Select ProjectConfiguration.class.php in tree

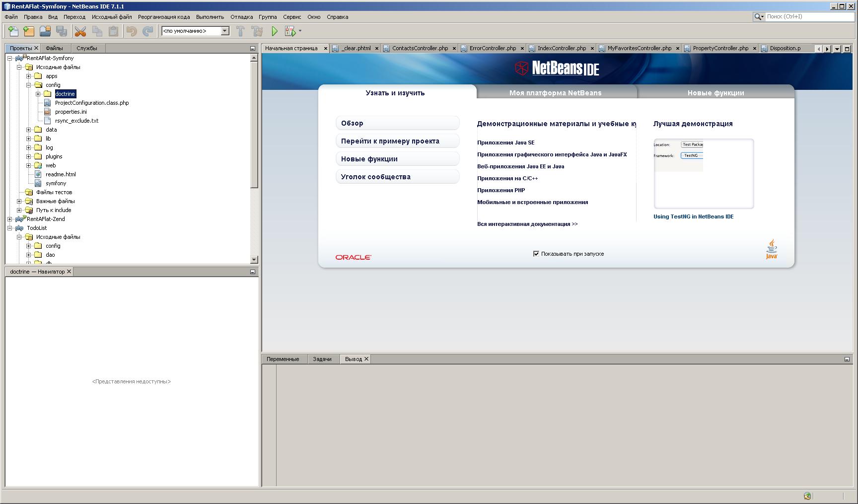coord(92,103)
